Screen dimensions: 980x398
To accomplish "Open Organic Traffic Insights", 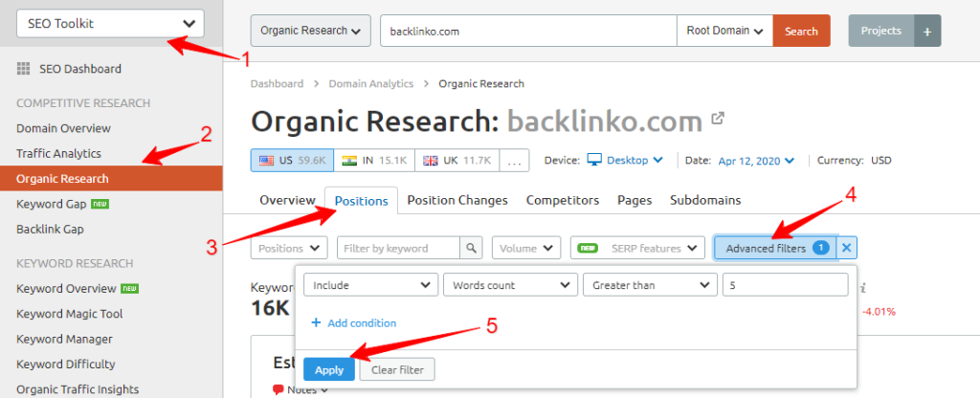I will [78, 390].
